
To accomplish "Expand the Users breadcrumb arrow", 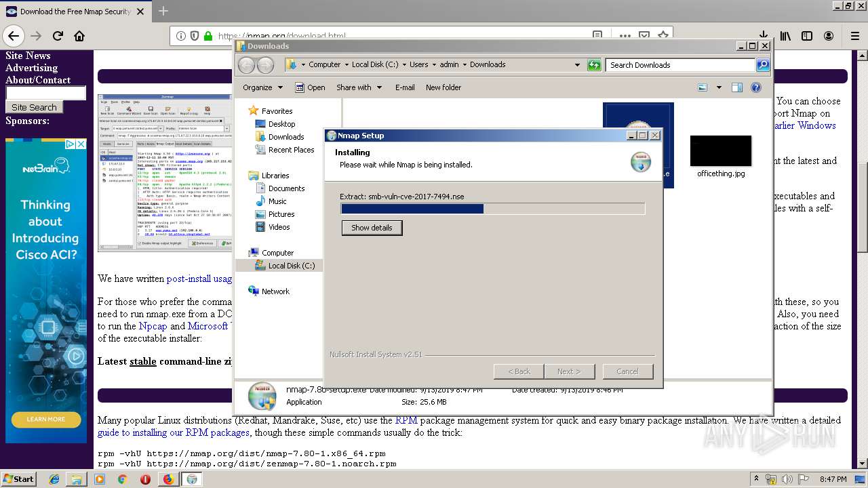I will (x=433, y=65).
